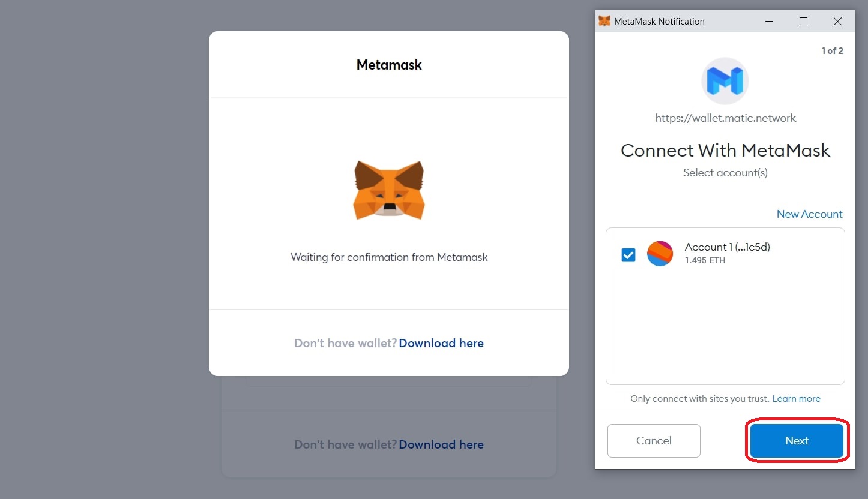Click Next to connect the account
This screenshot has height=499, width=868.
click(x=796, y=440)
